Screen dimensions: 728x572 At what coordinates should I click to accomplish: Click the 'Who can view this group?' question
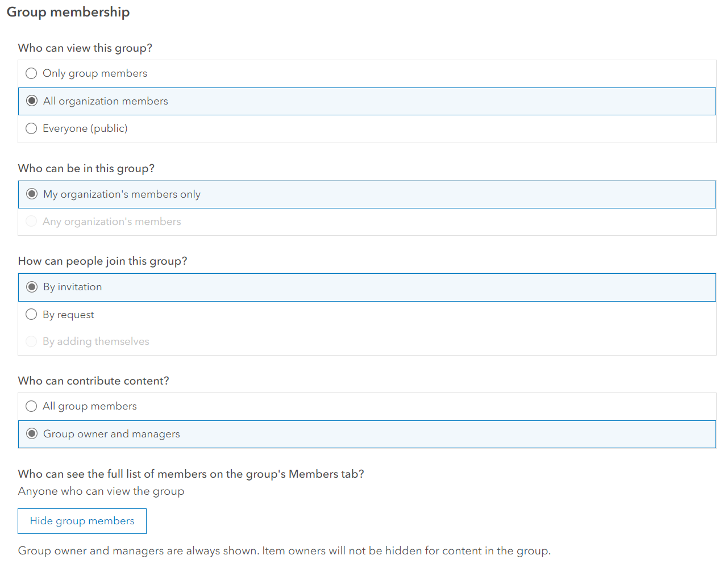pyautogui.click(x=85, y=48)
